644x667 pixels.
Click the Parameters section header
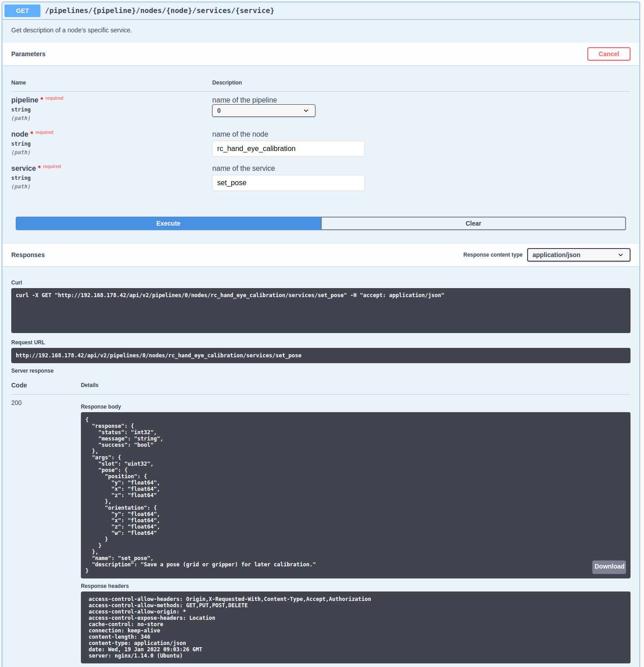click(x=28, y=54)
